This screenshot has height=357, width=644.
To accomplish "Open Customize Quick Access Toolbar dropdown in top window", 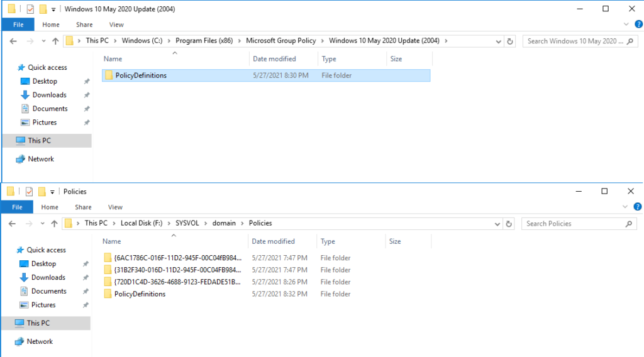I will (53, 9).
